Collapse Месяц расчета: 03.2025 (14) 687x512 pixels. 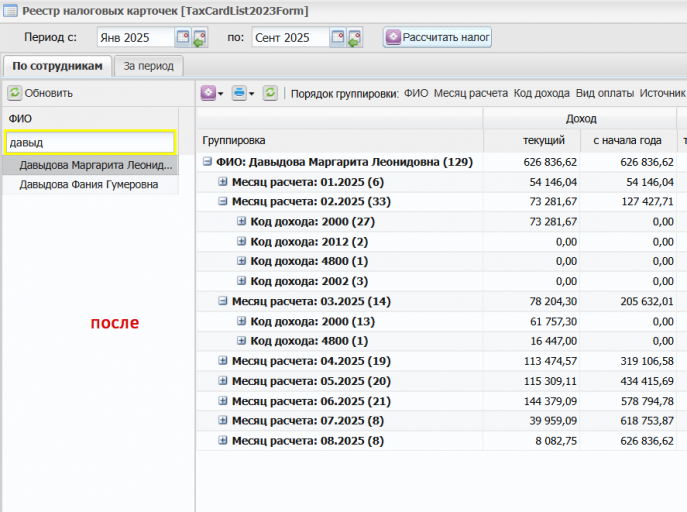[x=223, y=301]
